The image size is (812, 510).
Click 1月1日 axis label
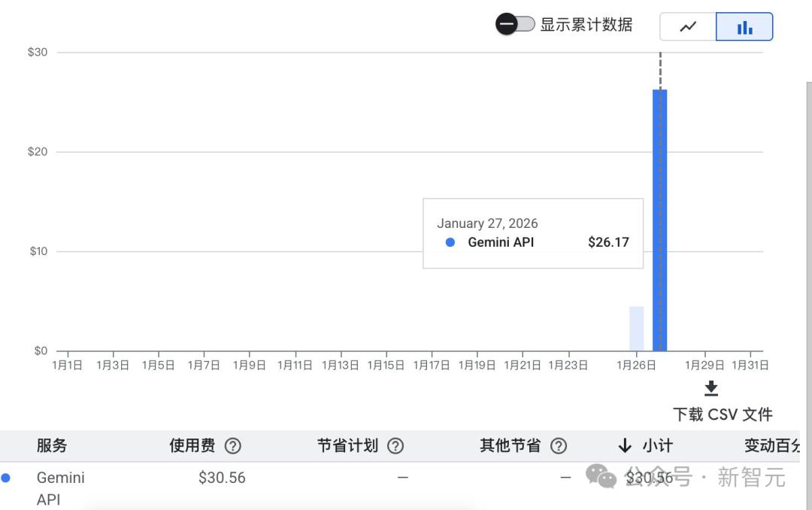tap(68, 366)
